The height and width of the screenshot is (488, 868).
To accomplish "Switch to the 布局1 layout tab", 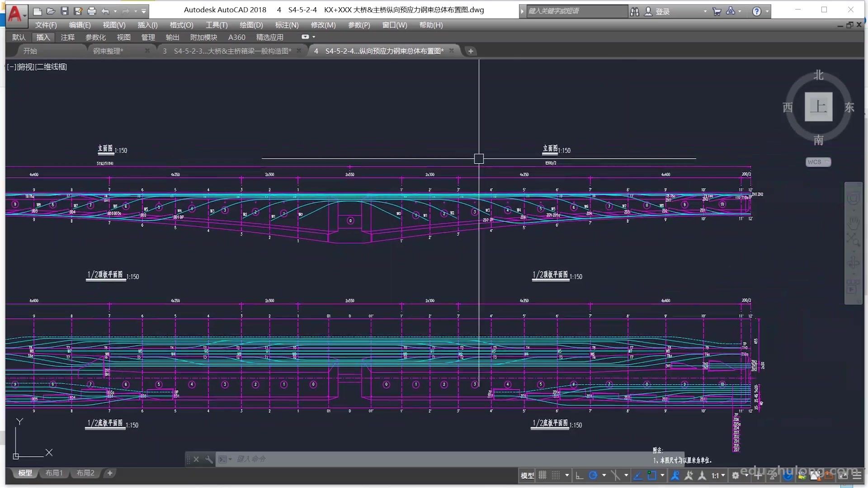I will pos(54,473).
